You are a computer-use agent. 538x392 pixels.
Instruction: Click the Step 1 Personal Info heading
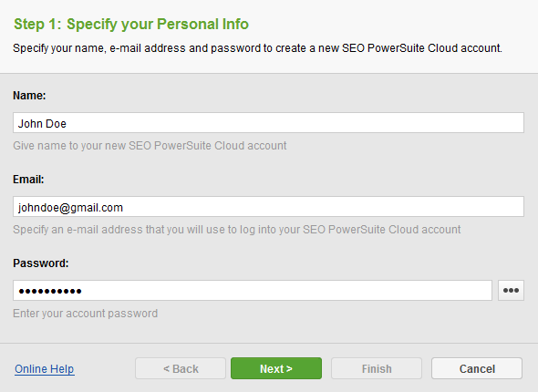click(x=131, y=24)
